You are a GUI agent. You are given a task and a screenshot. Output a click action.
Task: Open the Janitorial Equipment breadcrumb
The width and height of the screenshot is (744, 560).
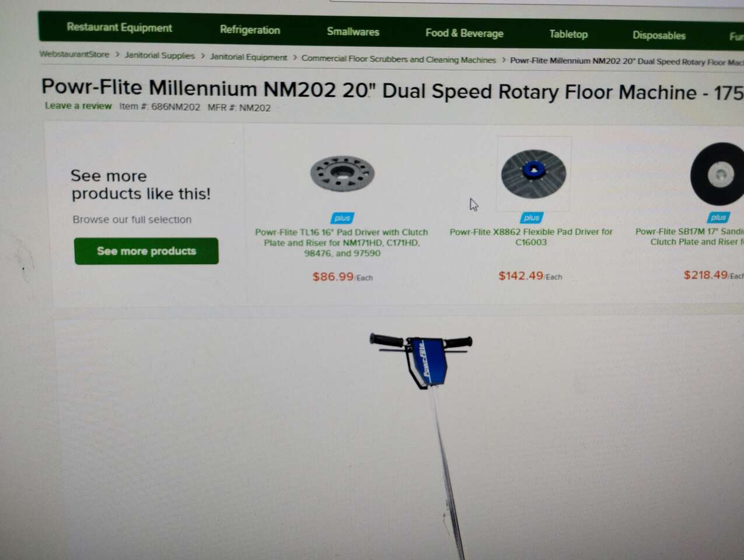[249, 57]
